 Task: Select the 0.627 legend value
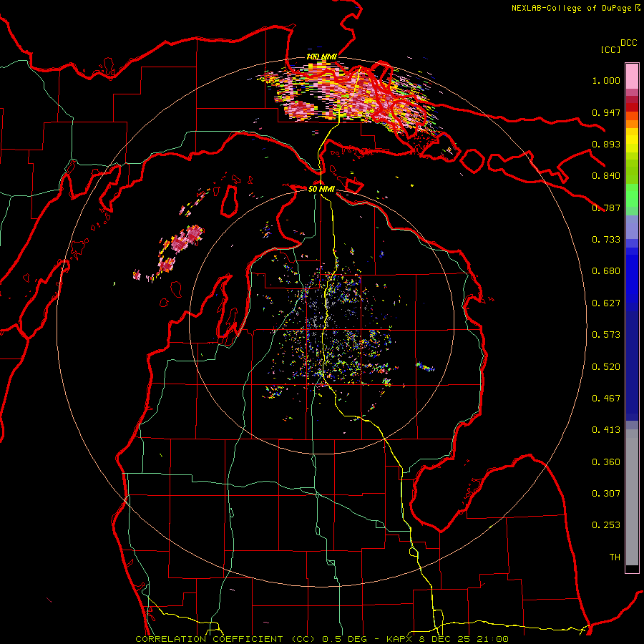pos(606,303)
